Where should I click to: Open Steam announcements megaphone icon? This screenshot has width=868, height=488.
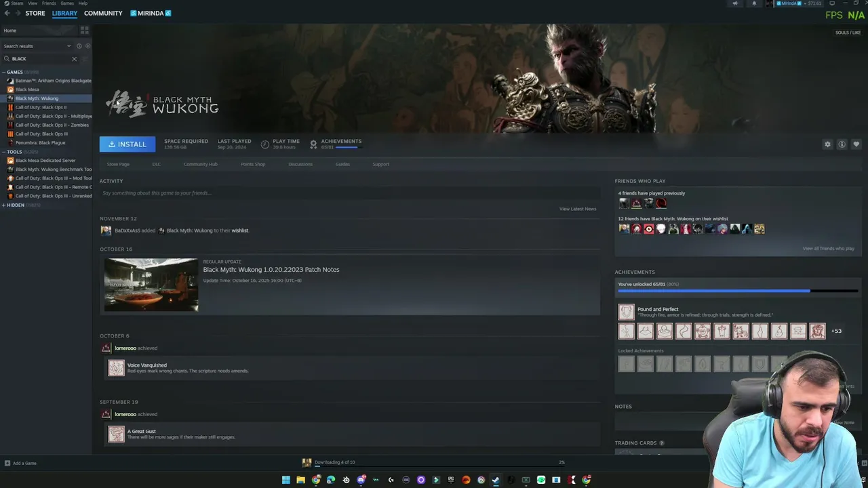[735, 3]
